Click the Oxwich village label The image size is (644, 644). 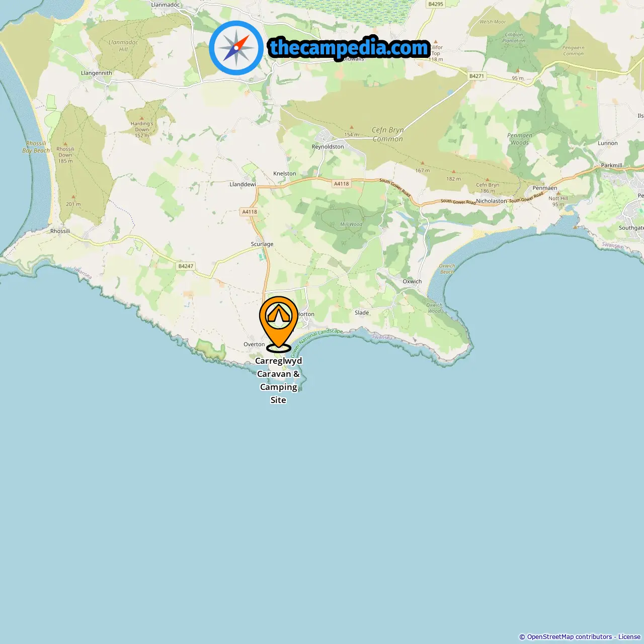412,281
